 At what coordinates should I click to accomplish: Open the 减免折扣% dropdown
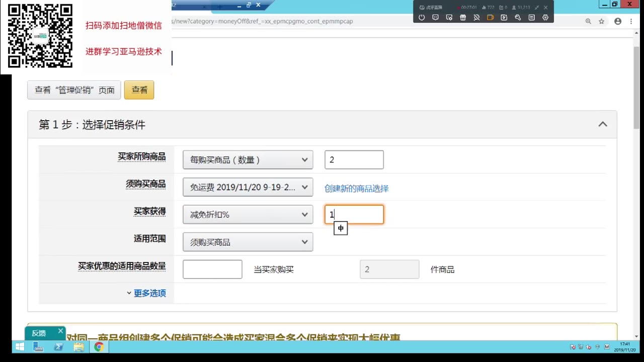coord(248,215)
